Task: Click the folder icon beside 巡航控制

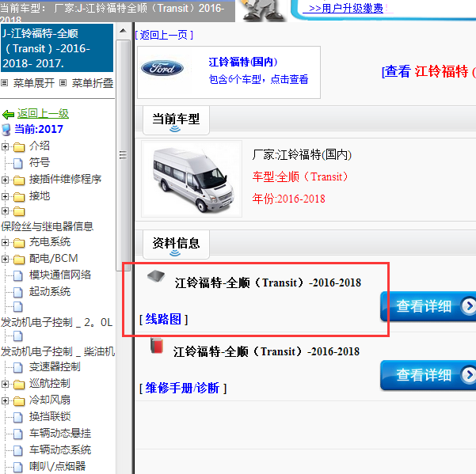Action: [x=19, y=385]
